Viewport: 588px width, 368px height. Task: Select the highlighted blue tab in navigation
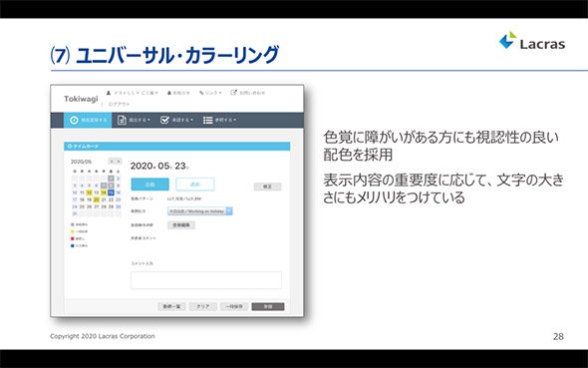coord(88,120)
